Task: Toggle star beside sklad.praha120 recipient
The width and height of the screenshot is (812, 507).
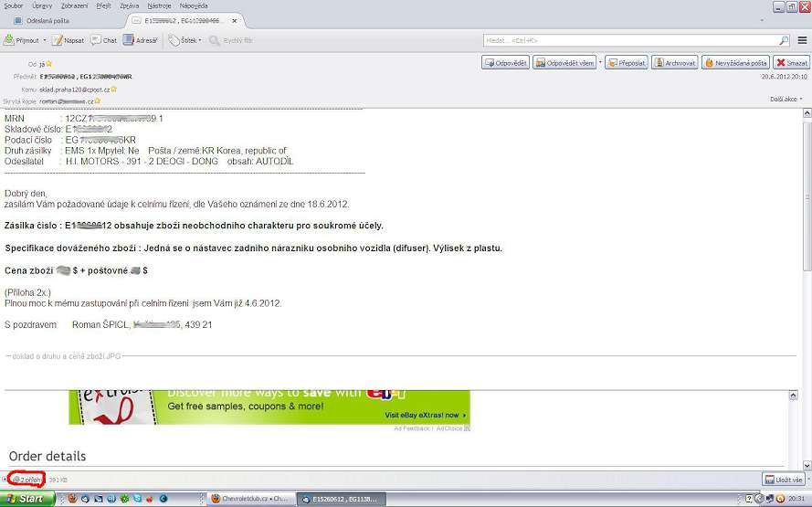Action: pyautogui.click(x=114, y=90)
